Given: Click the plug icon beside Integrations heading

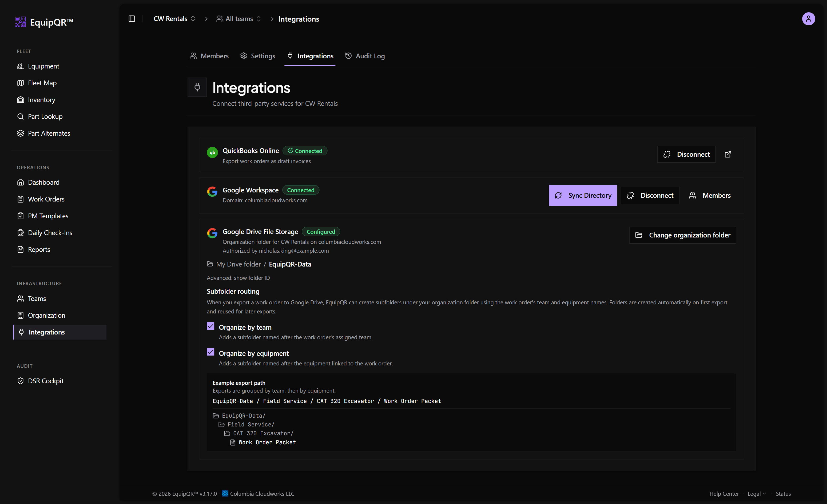Looking at the screenshot, I should tap(197, 87).
